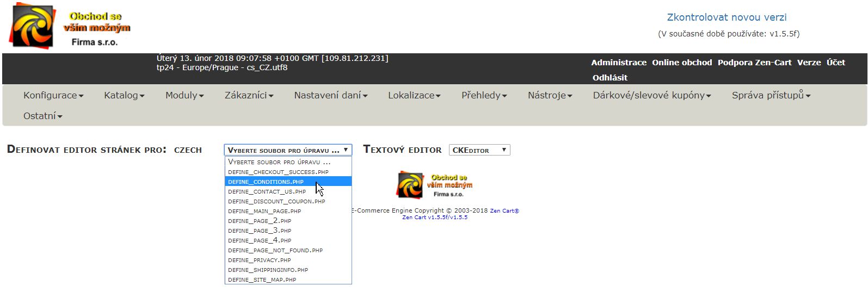Screen dimensions: 868x298
Task: Expand the Nástroje menu
Action: coord(550,96)
